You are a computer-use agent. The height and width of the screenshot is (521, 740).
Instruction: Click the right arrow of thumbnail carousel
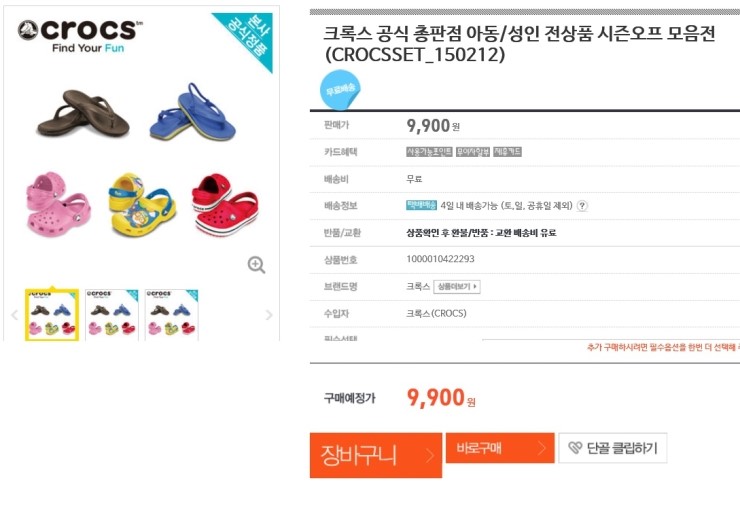(x=269, y=315)
